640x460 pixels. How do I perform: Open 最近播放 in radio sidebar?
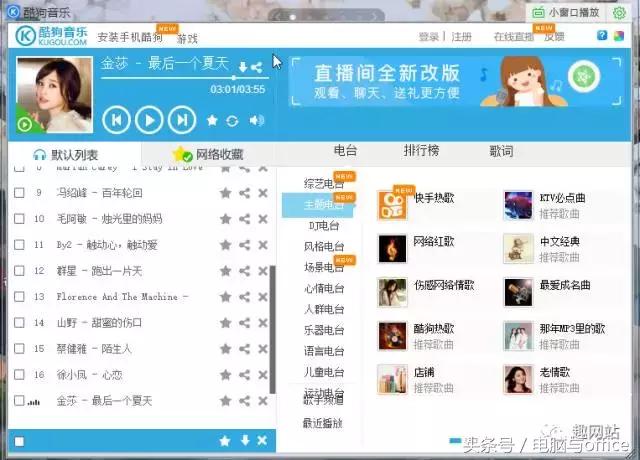pyautogui.click(x=323, y=423)
